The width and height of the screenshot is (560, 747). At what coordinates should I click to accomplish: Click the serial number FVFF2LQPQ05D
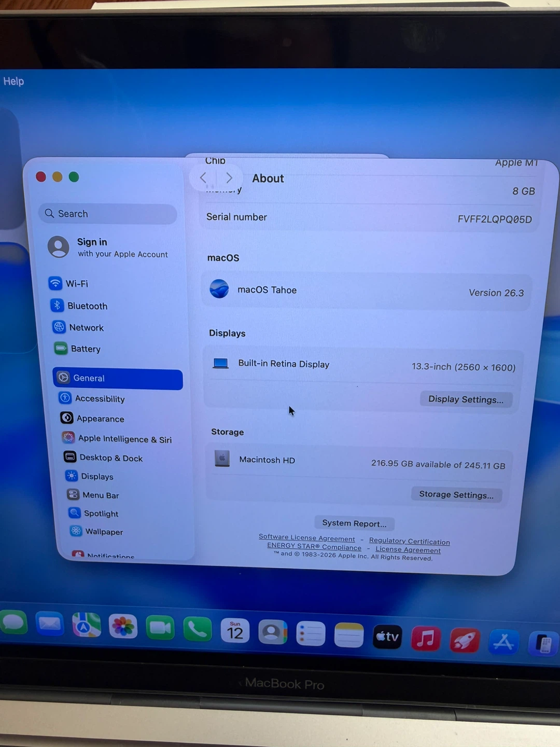pyautogui.click(x=495, y=219)
